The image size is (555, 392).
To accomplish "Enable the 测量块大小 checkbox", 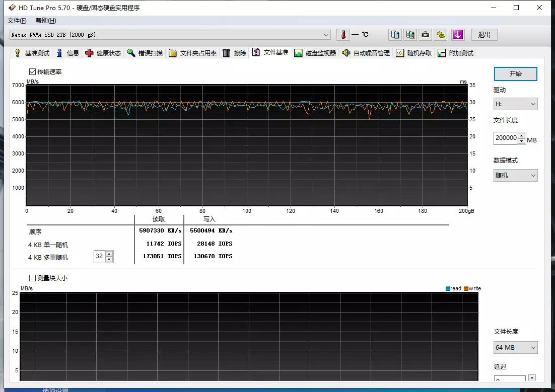I will coord(33,278).
